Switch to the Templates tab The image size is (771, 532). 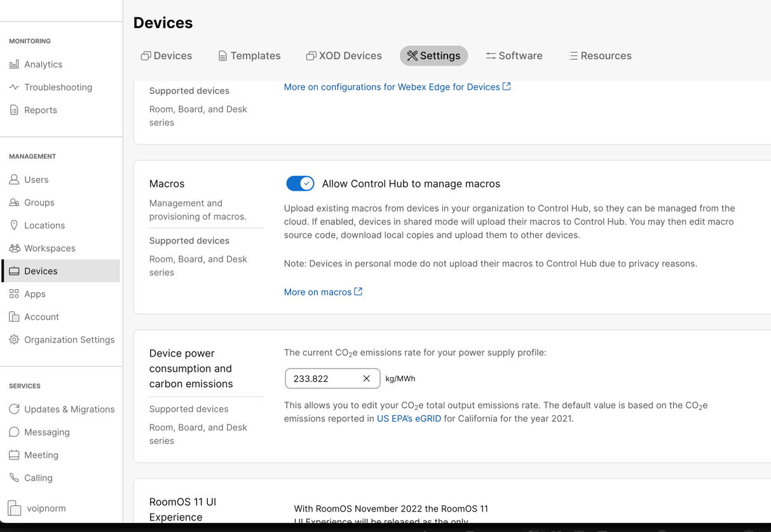pos(249,56)
